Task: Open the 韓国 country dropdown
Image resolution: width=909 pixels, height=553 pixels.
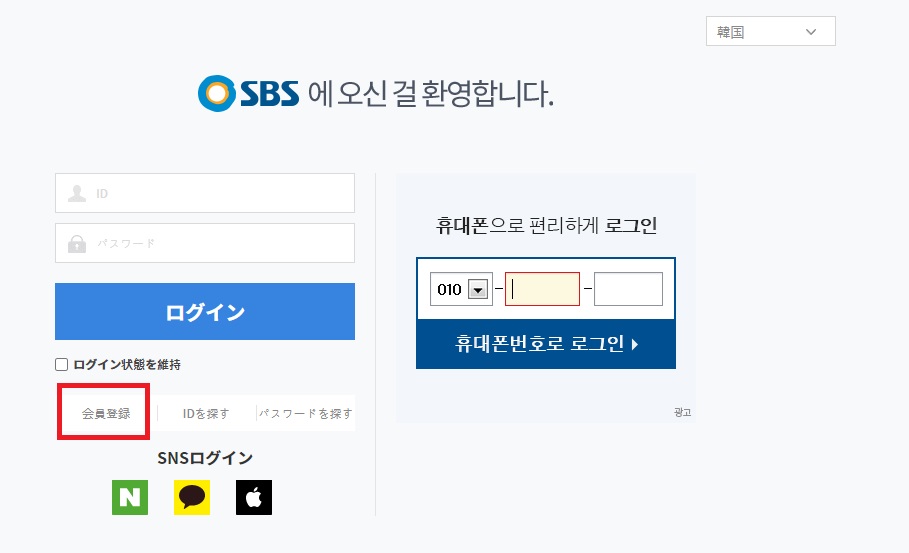Action: (x=770, y=31)
